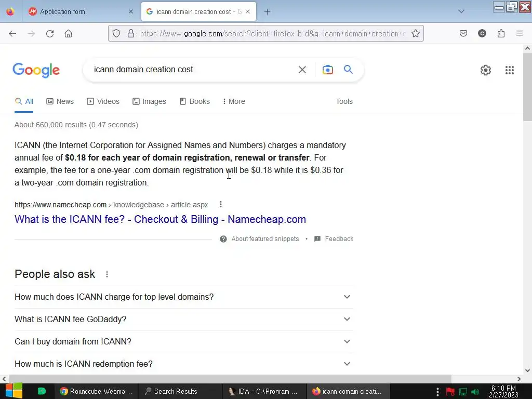Click the scrollbar down arrow

tap(527, 370)
